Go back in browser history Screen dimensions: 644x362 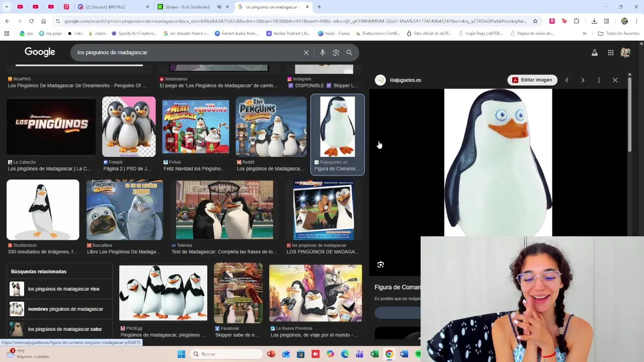[7, 21]
